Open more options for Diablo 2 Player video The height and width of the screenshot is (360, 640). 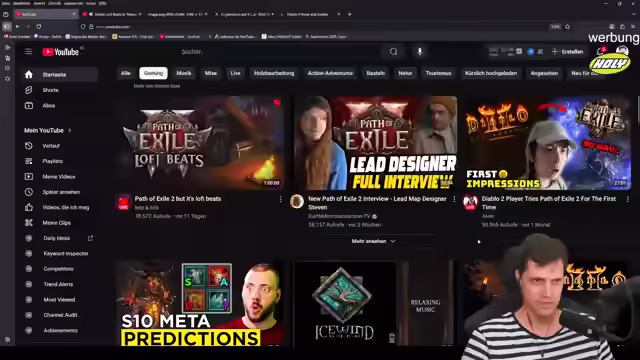pyautogui.click(x=627, y=199)
